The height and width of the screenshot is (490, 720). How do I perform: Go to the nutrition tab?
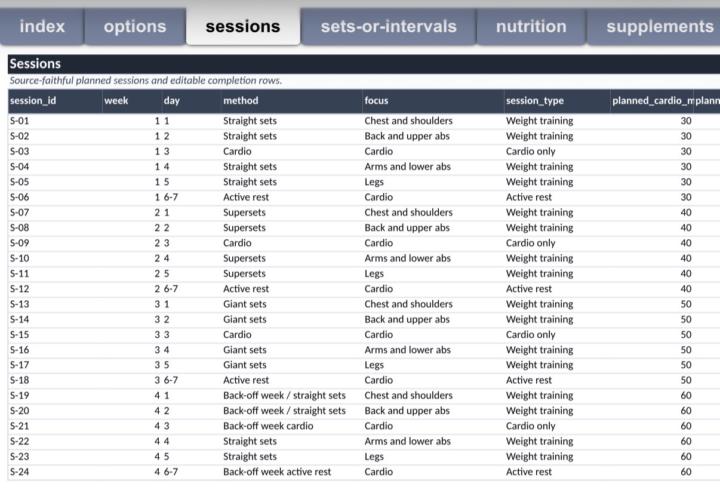coord(531,27)
